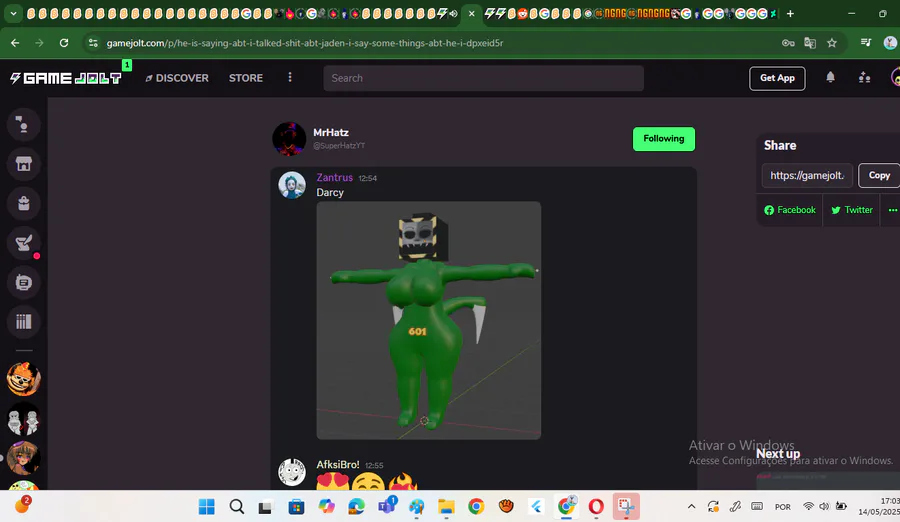Open the storefront icon in left sidebar
The image size is (900, 522).
pyautogui.click(x=24, y=164)
